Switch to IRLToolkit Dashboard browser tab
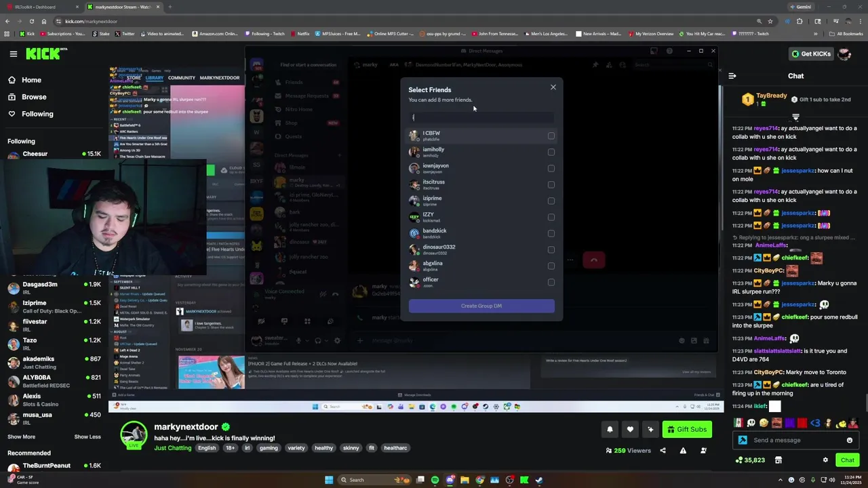 [x=41, y=7]
